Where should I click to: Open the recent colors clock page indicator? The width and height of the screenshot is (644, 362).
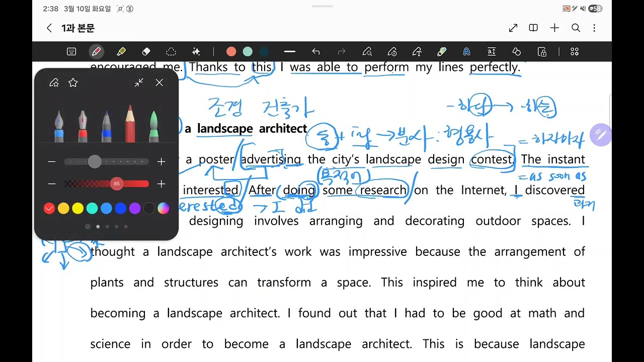88,227
